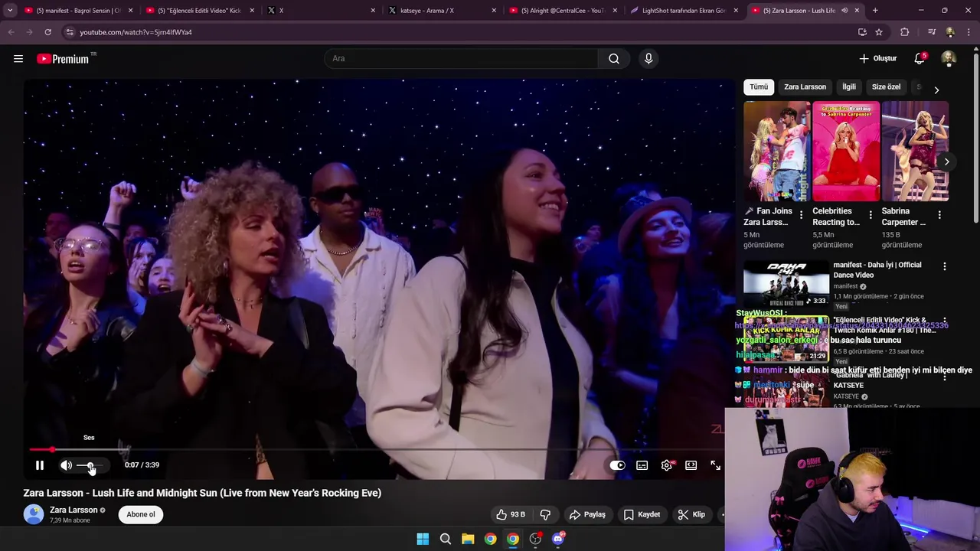Open the manifest Daha İyi video thumbnail
The image size is (980, 551).
(786, 283)
